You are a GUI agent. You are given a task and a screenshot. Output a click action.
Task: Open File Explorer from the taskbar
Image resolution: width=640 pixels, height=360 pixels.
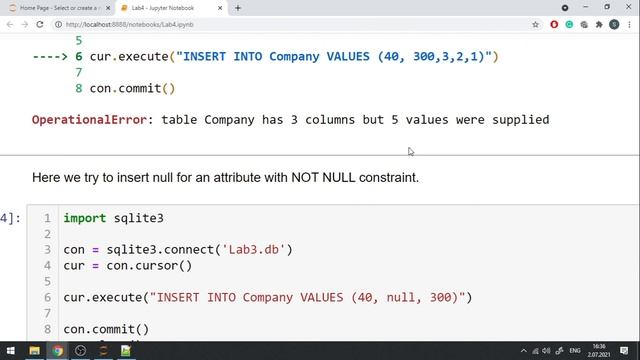pos(34,351)
